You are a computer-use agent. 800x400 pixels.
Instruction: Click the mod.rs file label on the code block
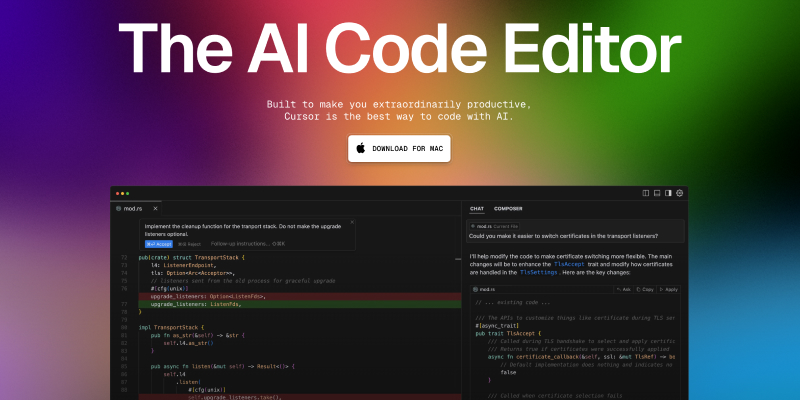[x=484, y=289]
